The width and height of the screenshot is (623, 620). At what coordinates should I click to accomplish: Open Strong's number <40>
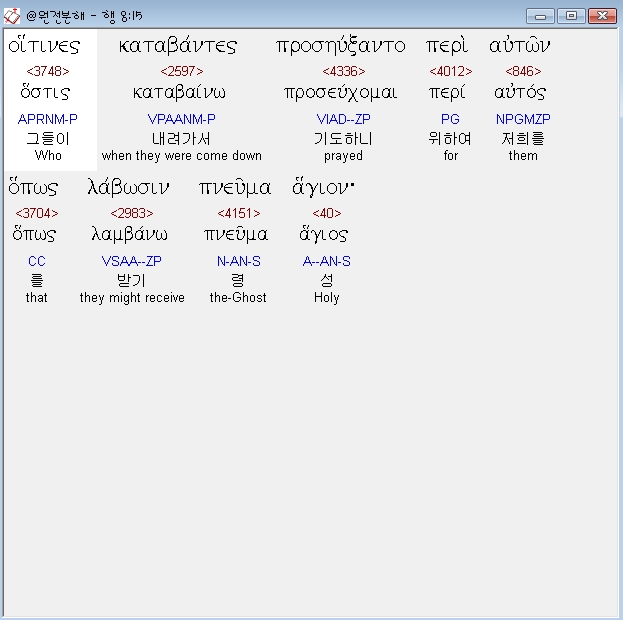click(327, 213)
